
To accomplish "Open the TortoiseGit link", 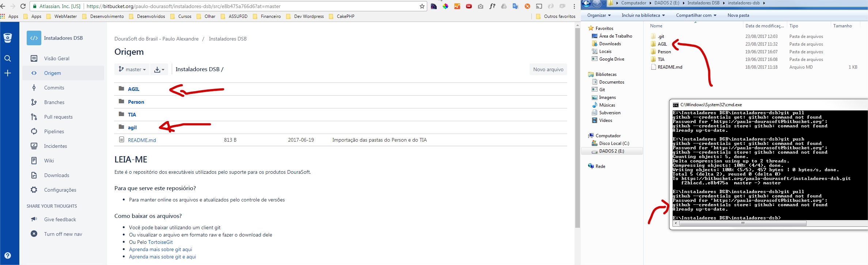I will point(160,242).
